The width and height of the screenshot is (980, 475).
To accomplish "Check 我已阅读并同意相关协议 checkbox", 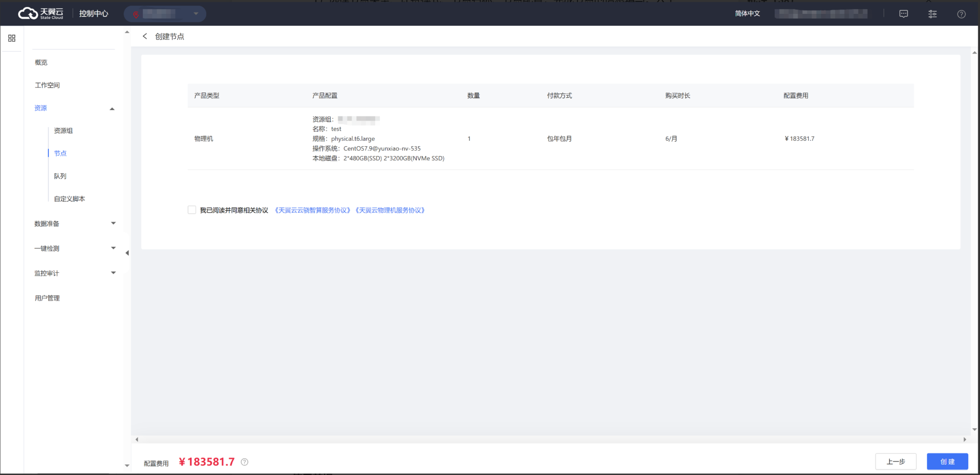I will 192,210.
